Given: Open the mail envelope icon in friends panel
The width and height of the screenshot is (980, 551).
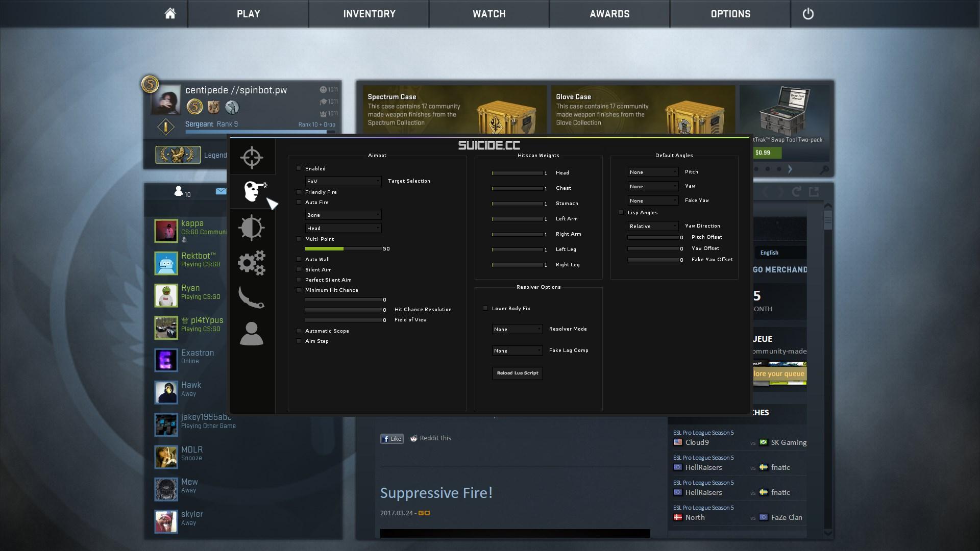Looking at the screenshot, I should 221,191.
